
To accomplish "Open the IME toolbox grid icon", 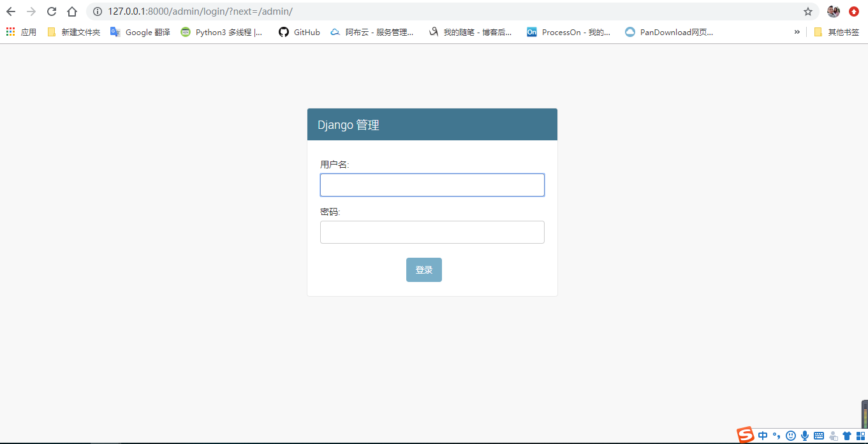I will point(860,436).
